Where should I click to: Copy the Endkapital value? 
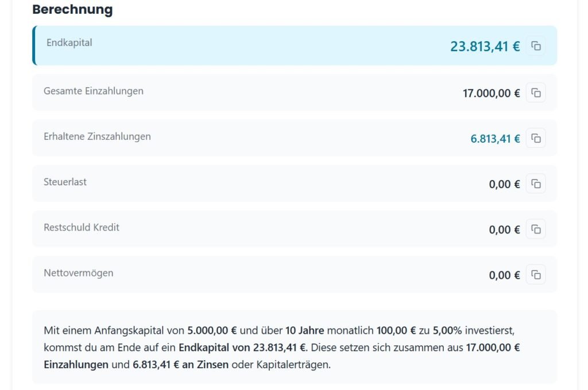click(x=536, y=46)
